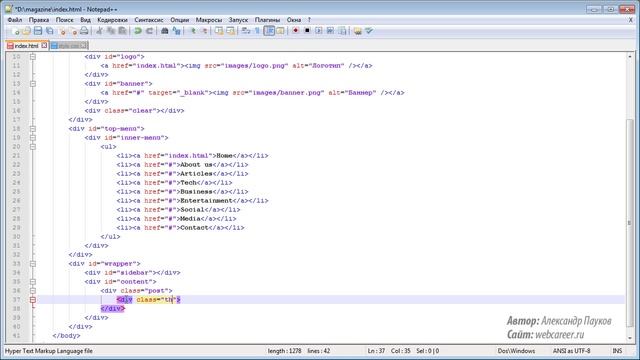Collapse the red fold marker at line 37
The height and width of the screenshot is (360, 640).
click(x=33, y=300)
